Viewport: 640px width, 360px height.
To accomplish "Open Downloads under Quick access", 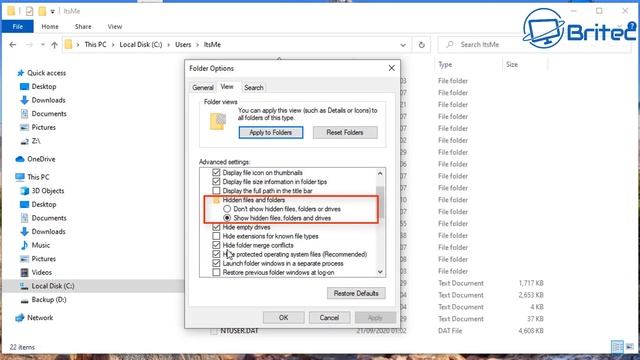I will pyautogui.click(x=48, y=100).
